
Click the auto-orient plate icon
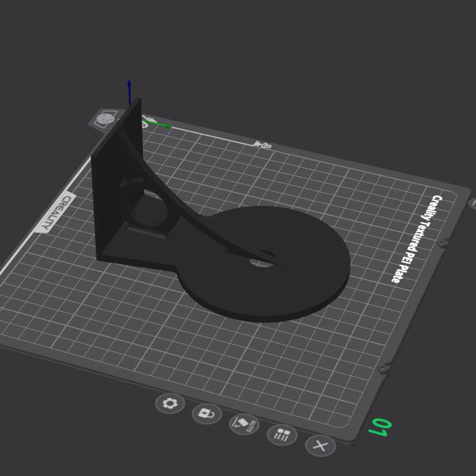(x=244, y=424)
